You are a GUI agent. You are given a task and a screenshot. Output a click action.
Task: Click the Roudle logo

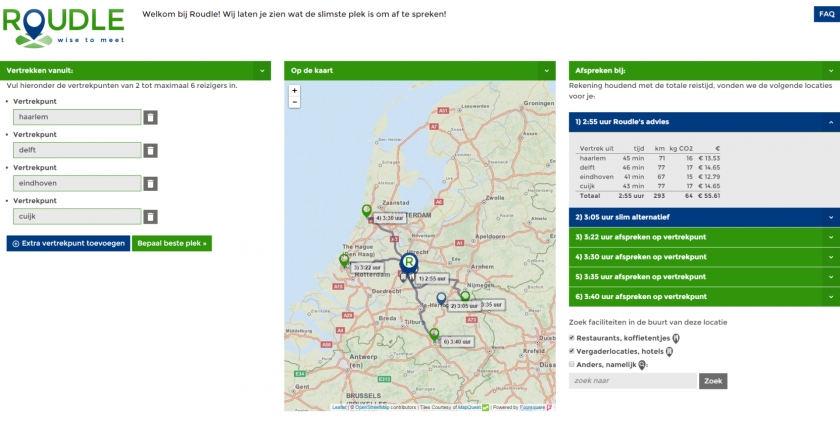coord(64,28)
